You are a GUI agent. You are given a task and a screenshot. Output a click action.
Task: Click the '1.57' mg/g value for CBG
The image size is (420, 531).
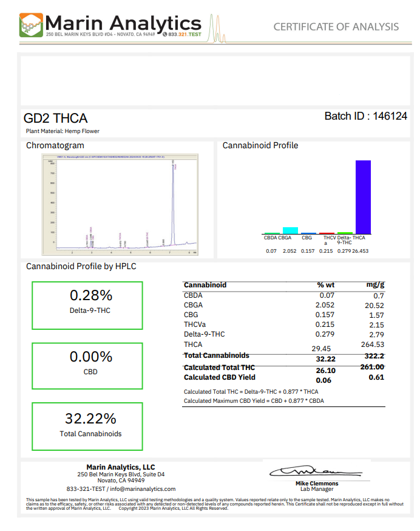pos(377,315)
